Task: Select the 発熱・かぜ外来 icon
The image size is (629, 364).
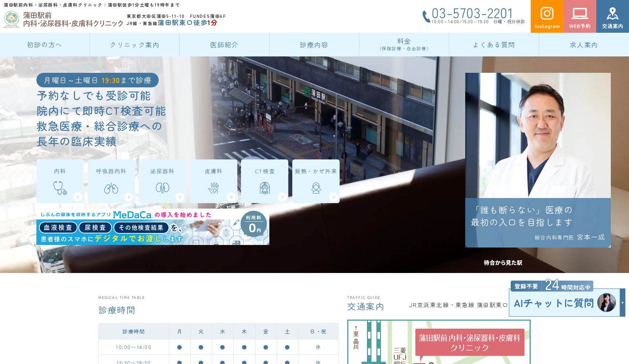Action: tap(315, 187)
